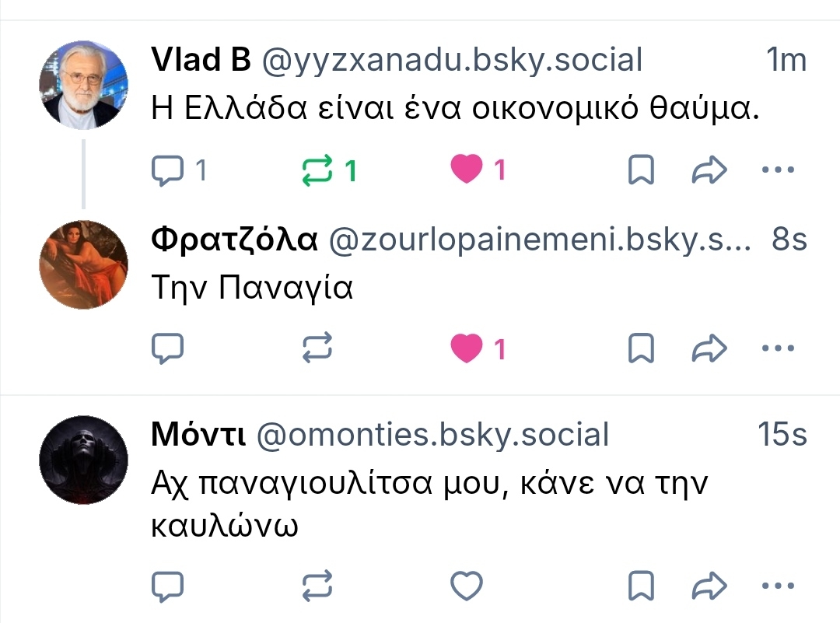Remove like from Φρατζόλα's reply
840x623 pixels.
pos(467,348)
